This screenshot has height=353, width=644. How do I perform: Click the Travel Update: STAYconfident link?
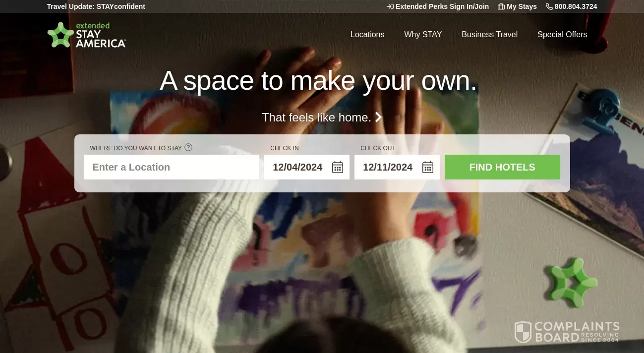click(96, 6)
